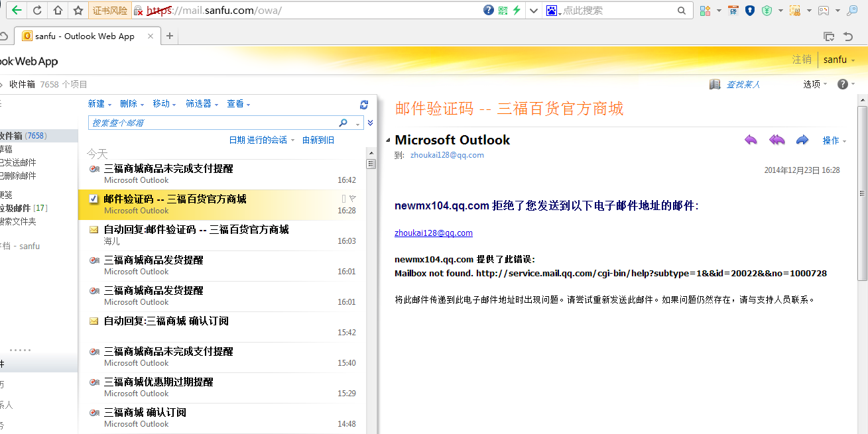
Task: Open the Outlook help question mark menu
Action: click(x=845, y=84)
